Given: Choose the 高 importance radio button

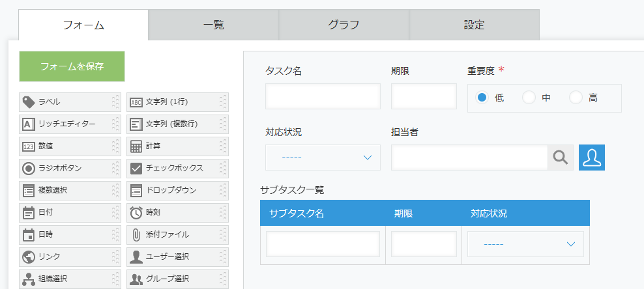Looking at the screenshot, I should pos(576,98).
